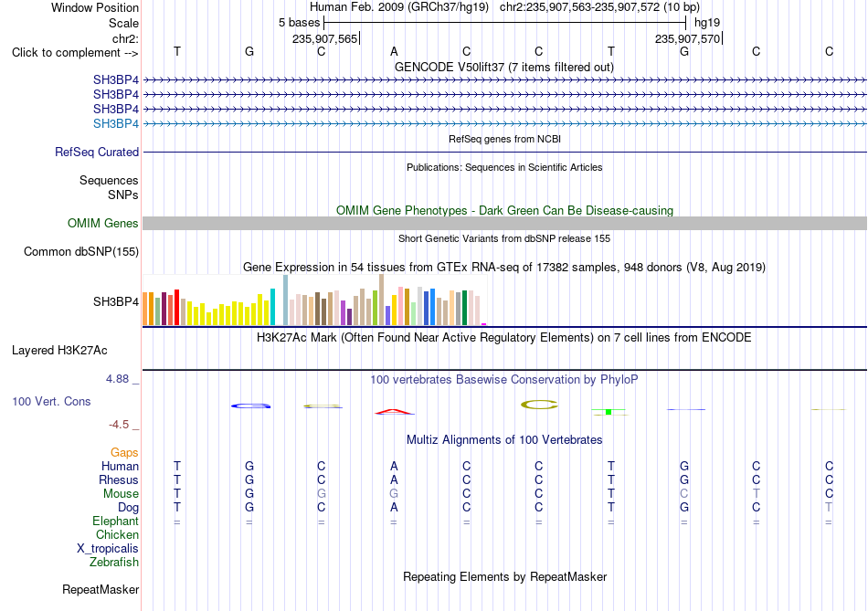Screen dimensions: 868x611
Task: Click the H3K27Ac Mark ENCODE track title
Action: click(503, 338)
